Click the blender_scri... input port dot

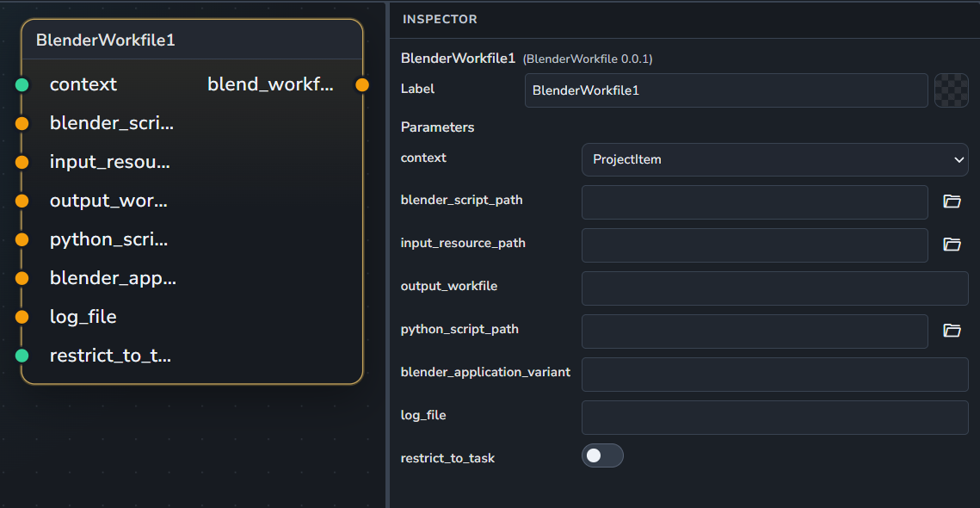coord(22,124)
